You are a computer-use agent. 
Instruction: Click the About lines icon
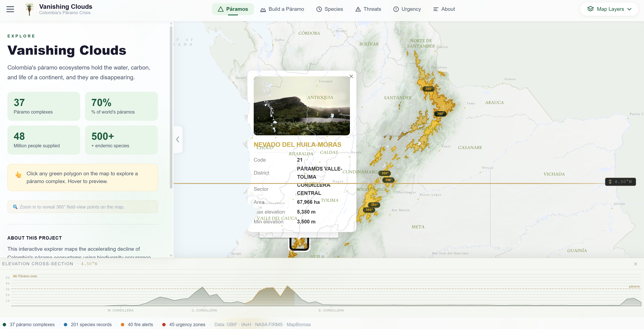click(436, 9)
